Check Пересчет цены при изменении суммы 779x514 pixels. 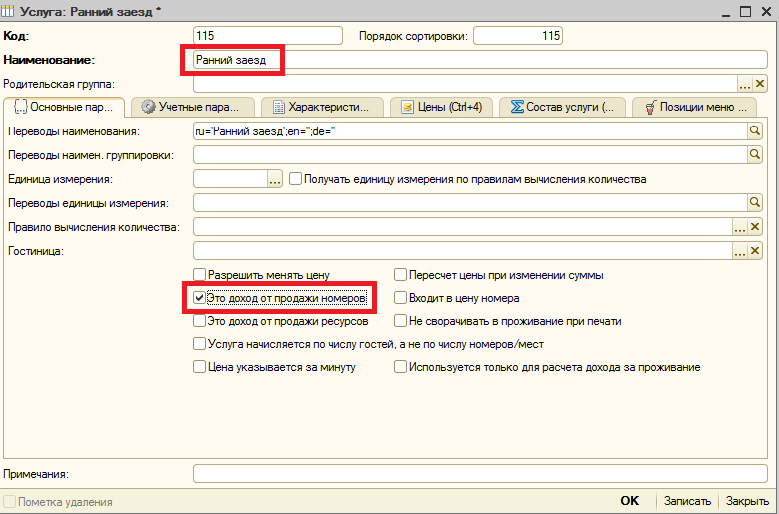point(400,275)
